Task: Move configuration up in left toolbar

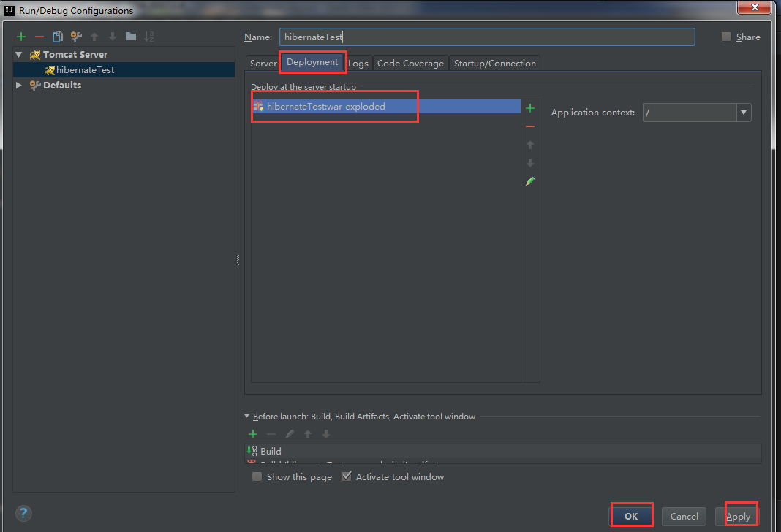Action: 94,37
